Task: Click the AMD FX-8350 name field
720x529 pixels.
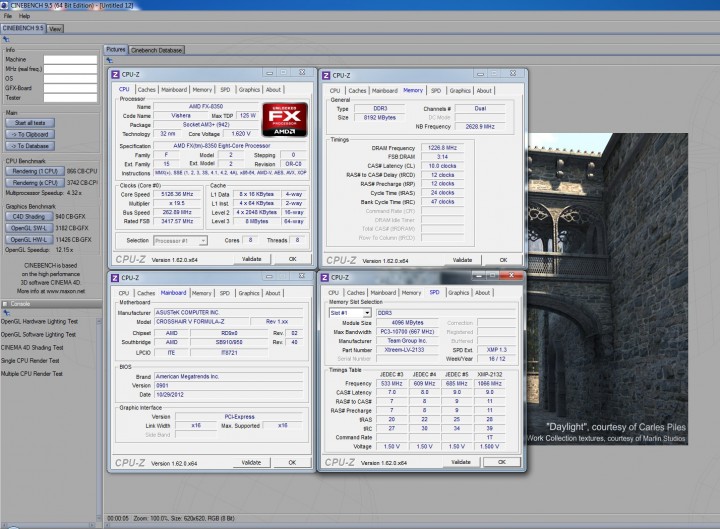Action: pos(206,107)
